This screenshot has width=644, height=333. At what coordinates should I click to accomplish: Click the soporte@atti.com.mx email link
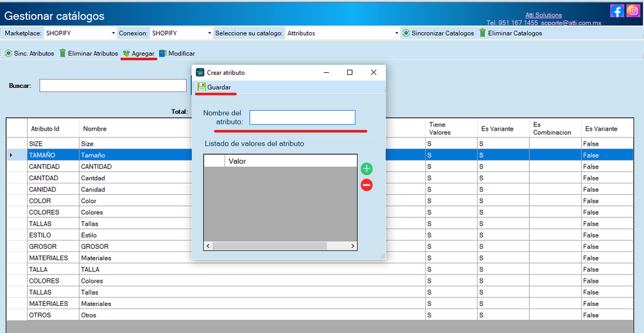pyautogui.click(x=571, y=23)
